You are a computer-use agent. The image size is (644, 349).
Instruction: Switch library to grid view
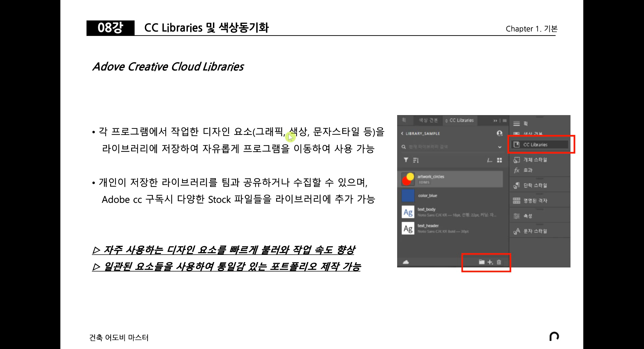(x=499, y=160)
